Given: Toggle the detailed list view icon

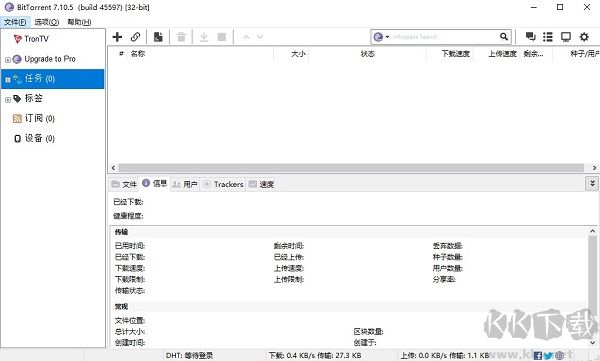Looking at the screenshot, I should [548, 36].
